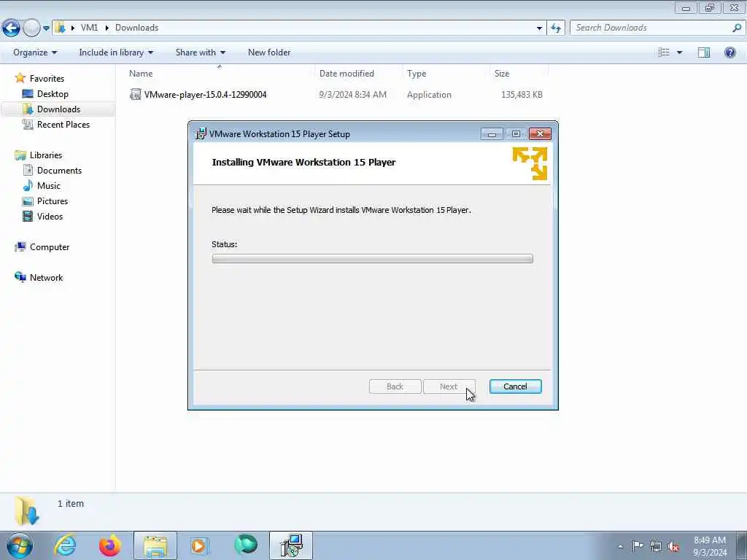Viewport: 747px width, 560px height.
Task: Click the Videos film icon
Action: [x=28, y=216]
